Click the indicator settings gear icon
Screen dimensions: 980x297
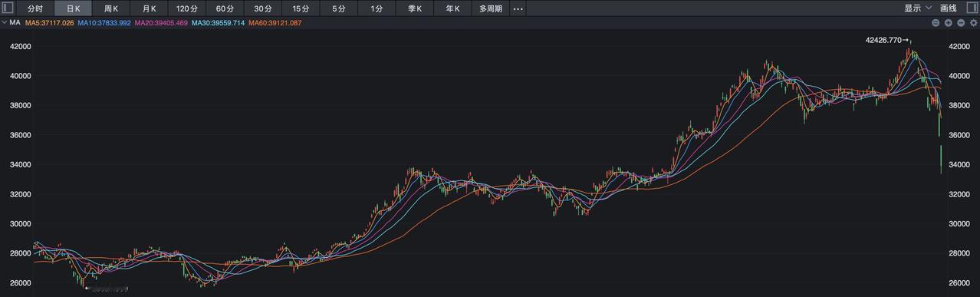point(974,23)
